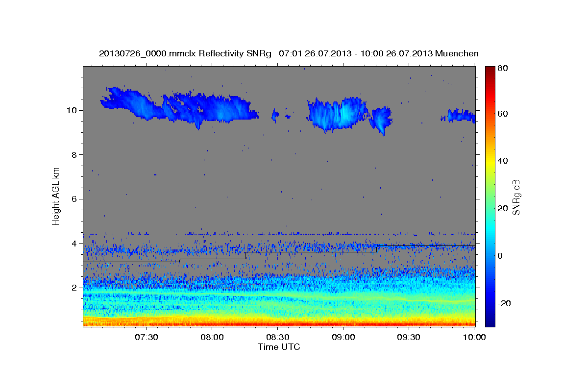
Task: Click the 'Time UTC' axis label
Action: click(x=279, y=347)
